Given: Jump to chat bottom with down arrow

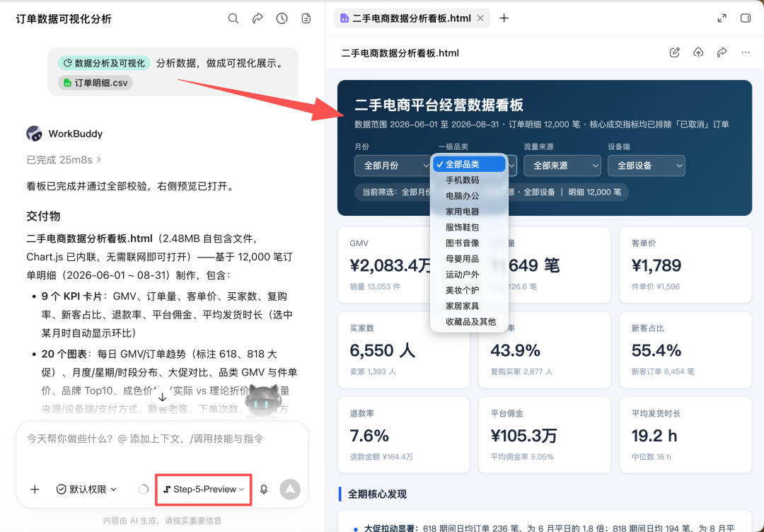Looking at the screenshot, I should 162,398.
